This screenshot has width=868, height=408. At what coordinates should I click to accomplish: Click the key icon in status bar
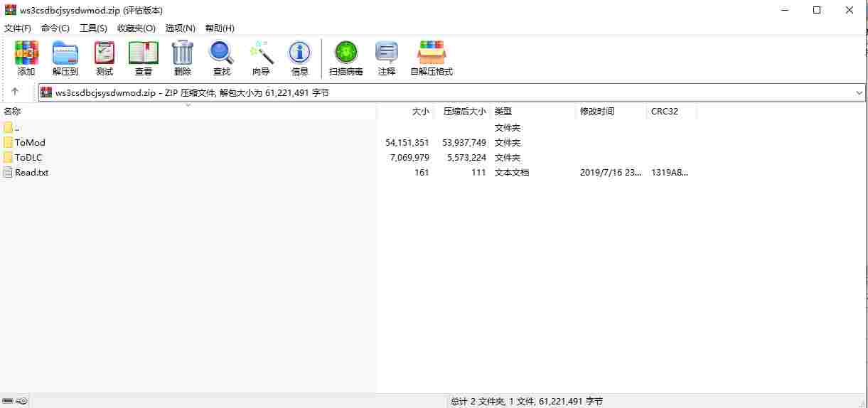point(21,402)
